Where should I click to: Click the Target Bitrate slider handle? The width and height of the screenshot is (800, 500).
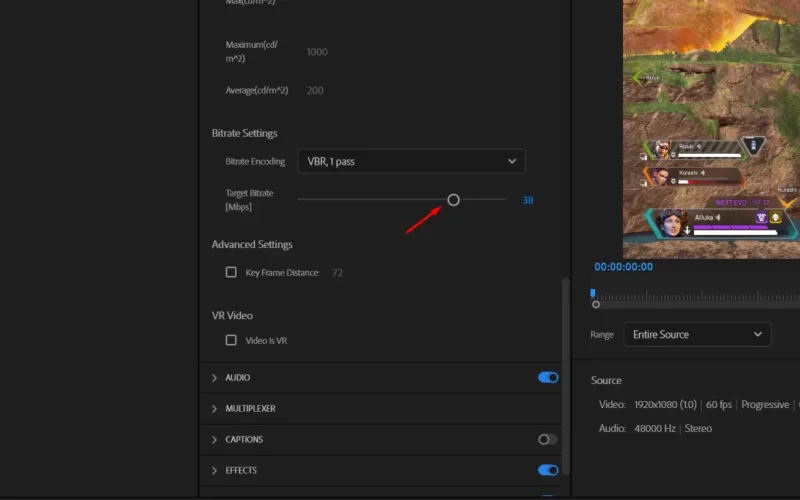click(x=453, y=200)
